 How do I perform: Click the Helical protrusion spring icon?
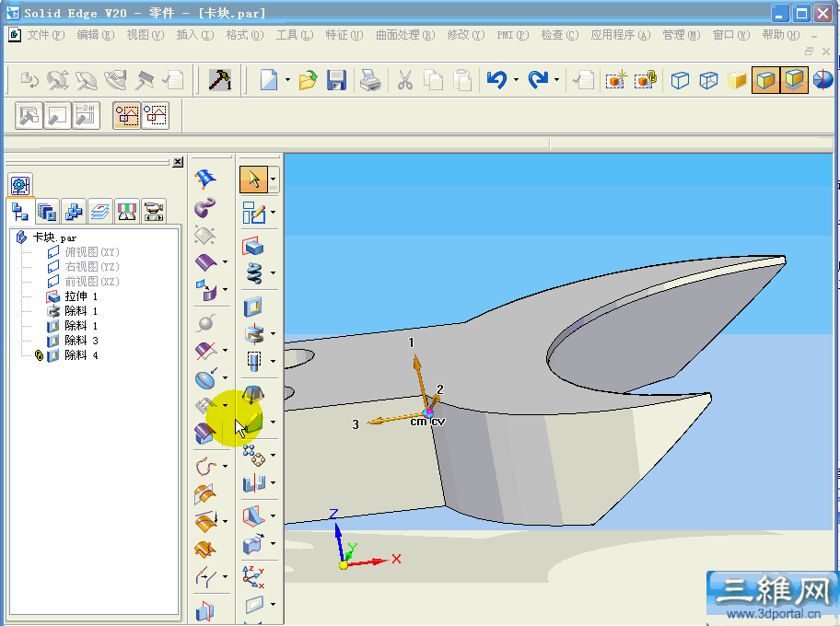[x=254, y=273]
